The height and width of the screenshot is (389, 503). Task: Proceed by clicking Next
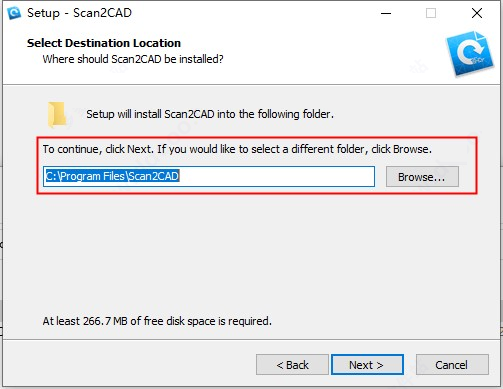pos(367,365)
